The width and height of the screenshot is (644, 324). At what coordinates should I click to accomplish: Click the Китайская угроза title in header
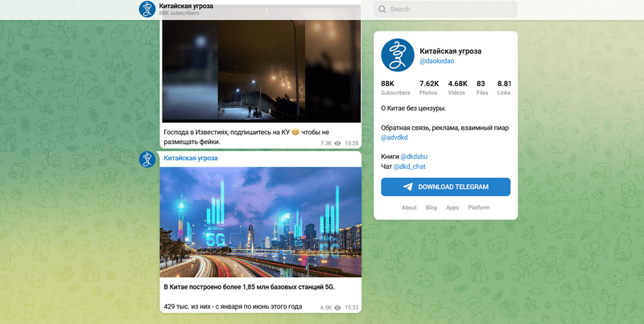[x=186, y=6]
